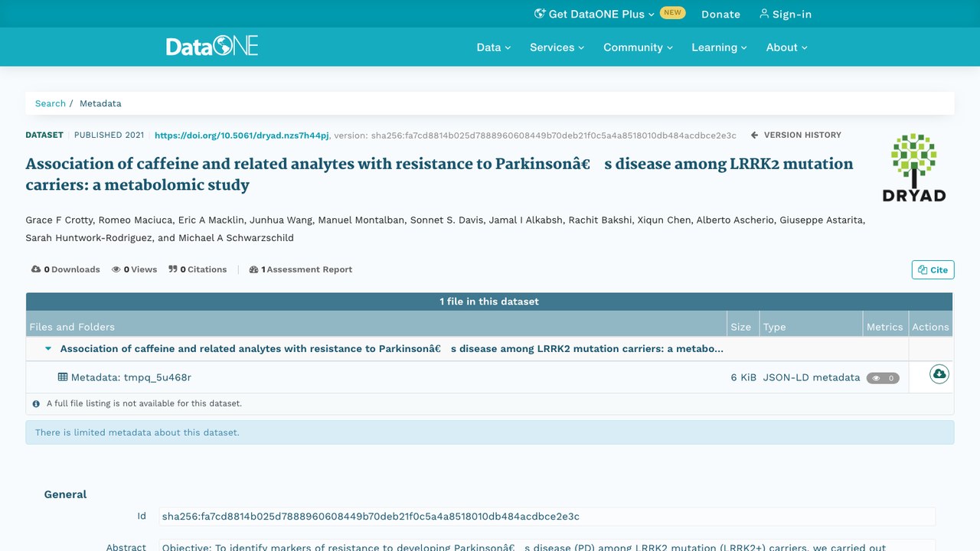Go back to Search breadcrumb

click(51, 103)
